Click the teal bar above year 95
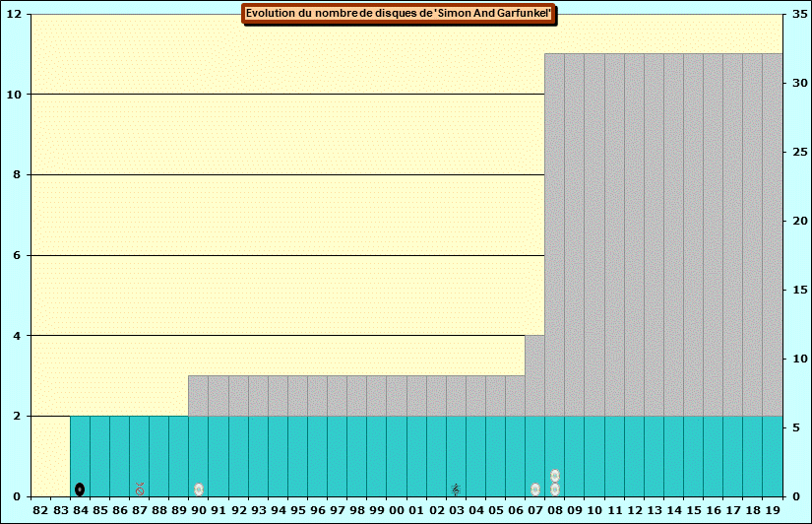This screenshot has height=524, width=812. click(297, 455)
